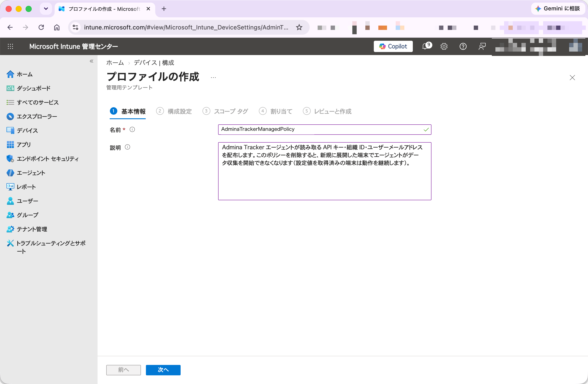
Task: Collapse the left navigation sidebar
Action: click(91, 61)
